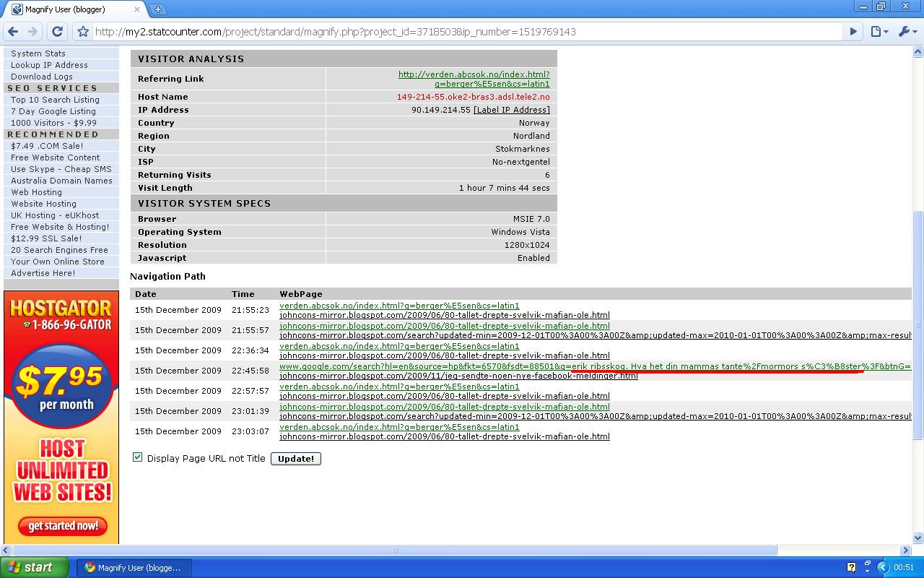The height and width of the screenshot is (578, 924).
Task: Click the Go arrow beside the address bar
Action: tap(853, 32)
